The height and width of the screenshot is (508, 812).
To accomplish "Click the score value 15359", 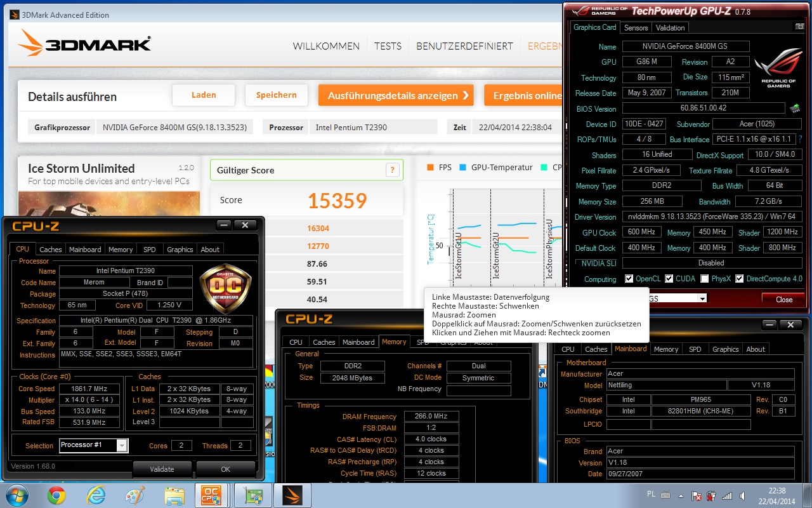I will pyautogui.click(x=337, y=201).
